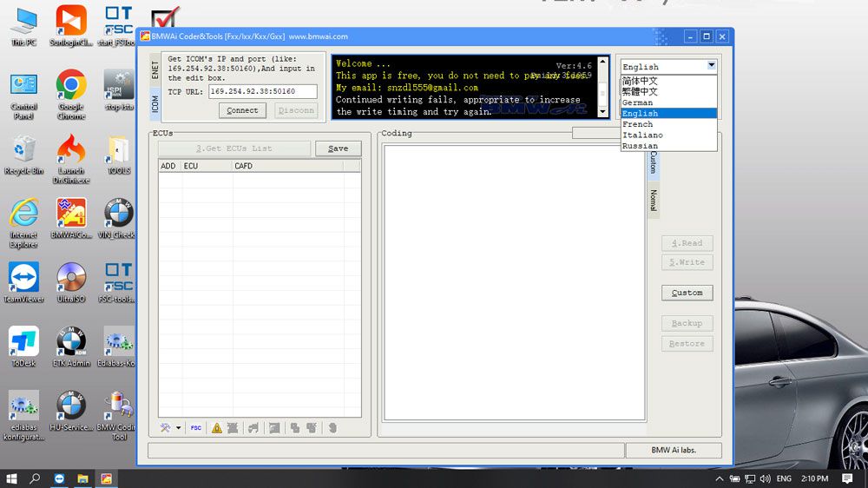Launch TeamViewer from the desktop
The height and width of the screenshot is (488, 868).
pos(23,284)
